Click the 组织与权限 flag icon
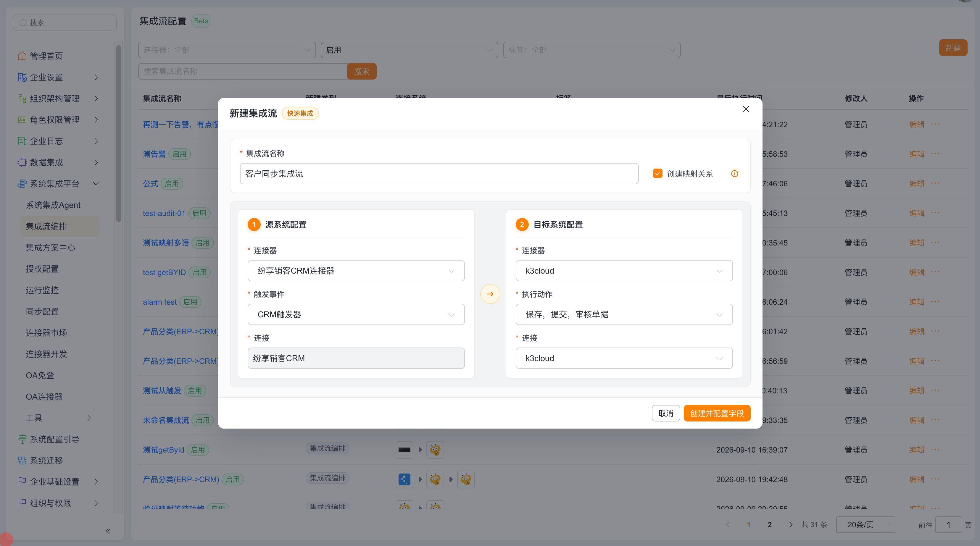The height and width of the screenshot is (546, 980). pos(22,503)
